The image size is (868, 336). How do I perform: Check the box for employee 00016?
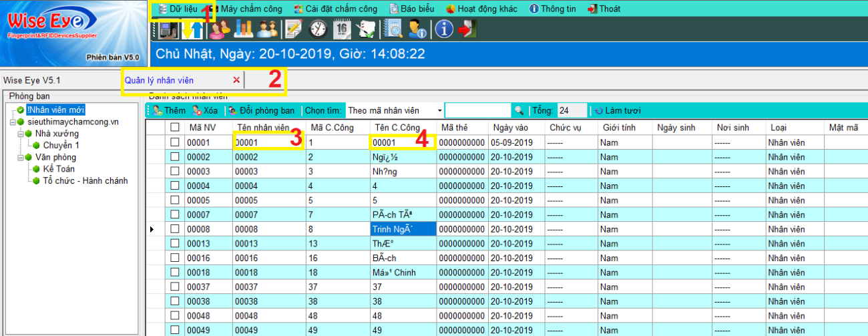coord(175,259)
